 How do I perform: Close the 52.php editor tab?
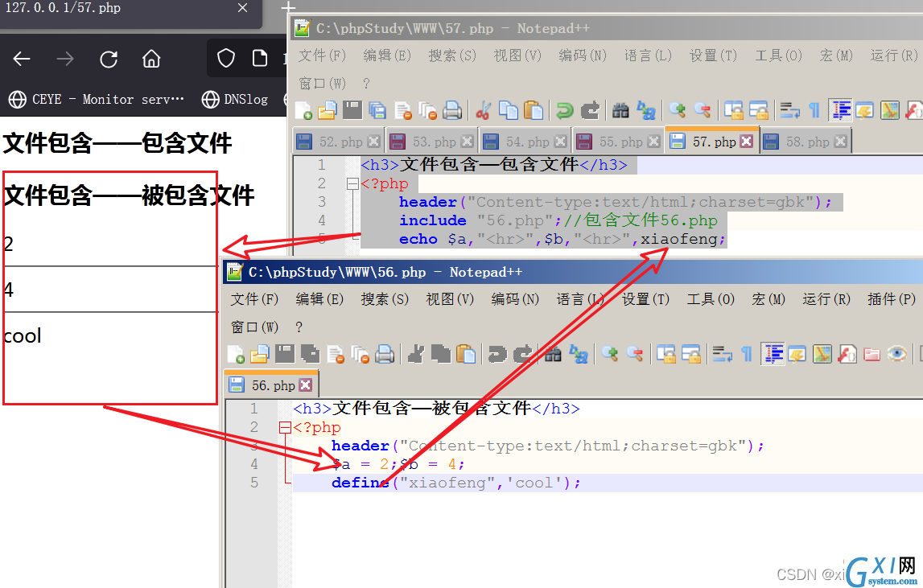click(374, 142)
